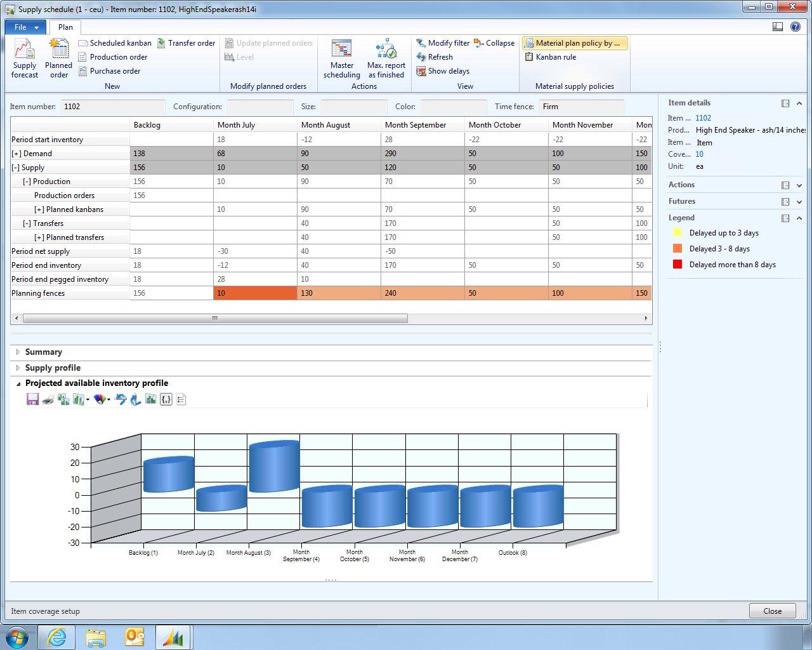Open coverage group 10 link

click(699, 154)
